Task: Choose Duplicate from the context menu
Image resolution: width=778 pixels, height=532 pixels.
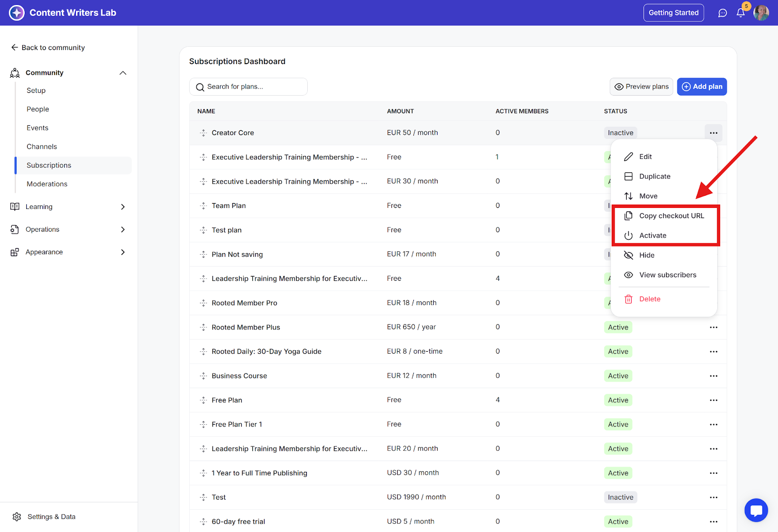Action: [x=654, y=176]
